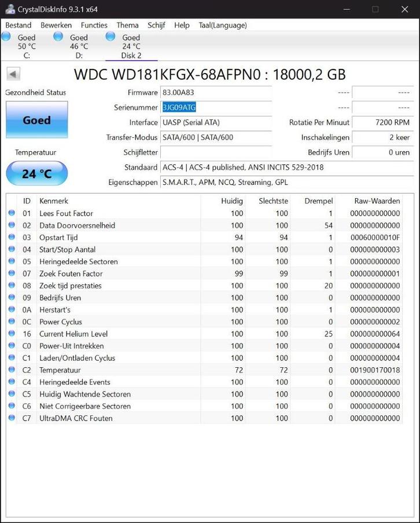Click blue status dot for Opstart Tijd

(12, 237)
